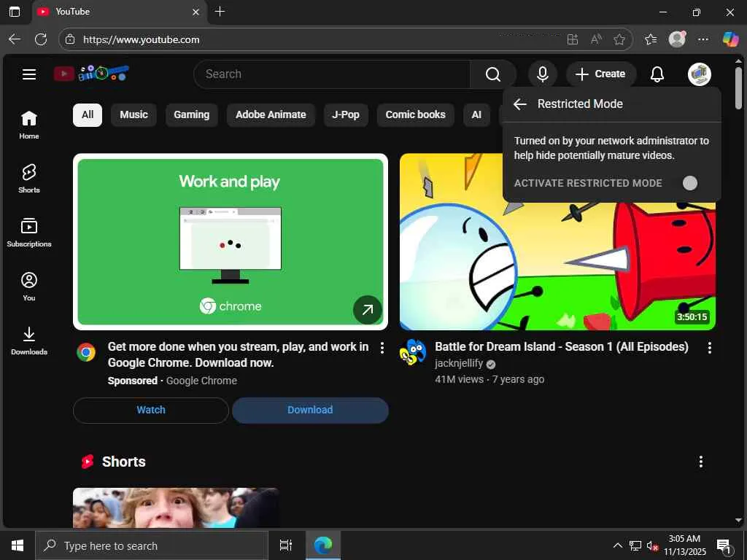747x560 pixels.
Task: Open more options for Chrome ad
Action: (382, 348)
